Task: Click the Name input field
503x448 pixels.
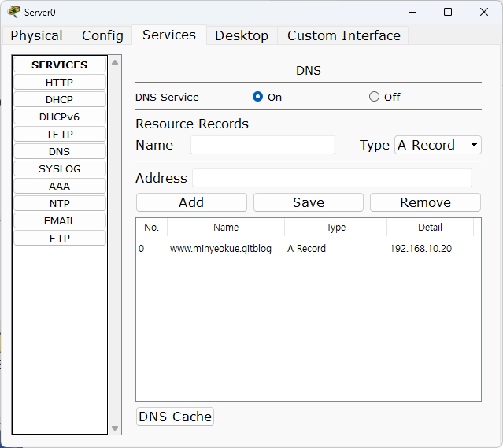Action: coord(263,145)
